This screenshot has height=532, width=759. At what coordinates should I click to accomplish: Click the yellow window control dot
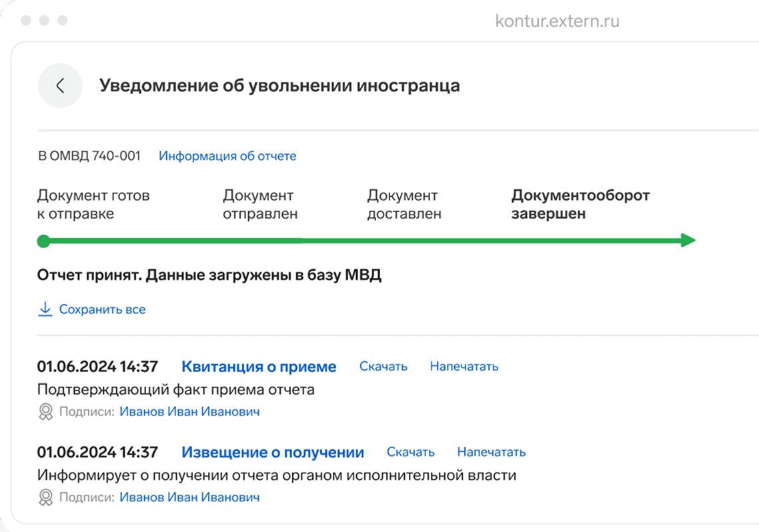[x=45, y=21]
